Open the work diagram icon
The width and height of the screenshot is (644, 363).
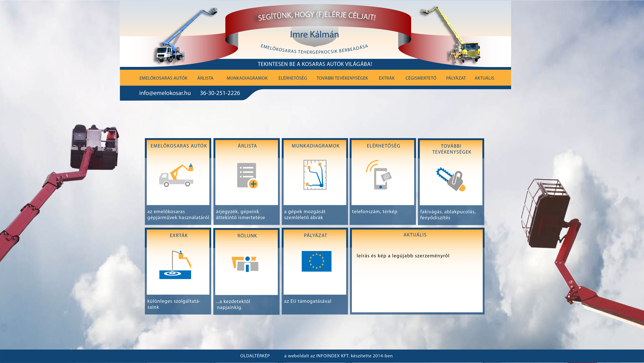[x=315, y=175]
